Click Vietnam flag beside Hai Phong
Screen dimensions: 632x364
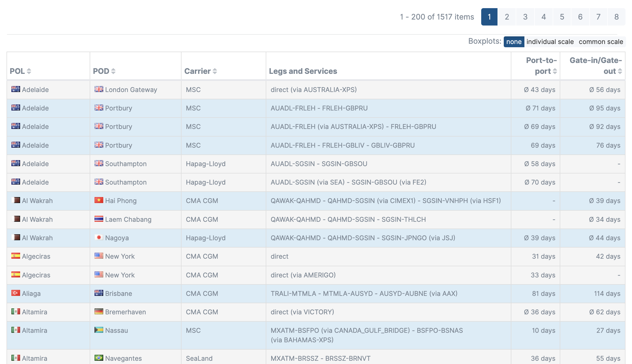[x=99, y=200]
